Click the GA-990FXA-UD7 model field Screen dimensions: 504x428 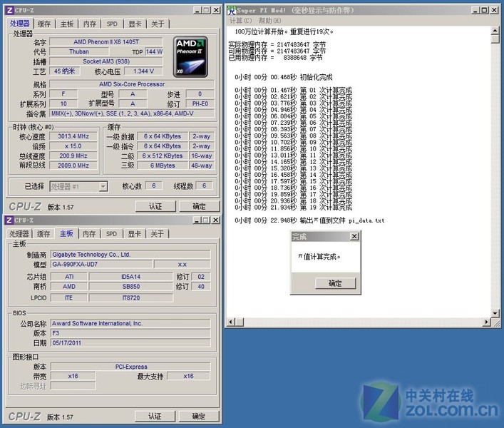(x=101, y=265)
